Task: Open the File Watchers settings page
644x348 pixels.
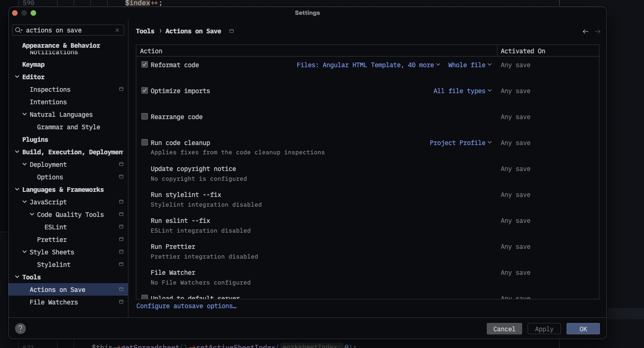Action: pyautogui.click(x=54, y=302)
